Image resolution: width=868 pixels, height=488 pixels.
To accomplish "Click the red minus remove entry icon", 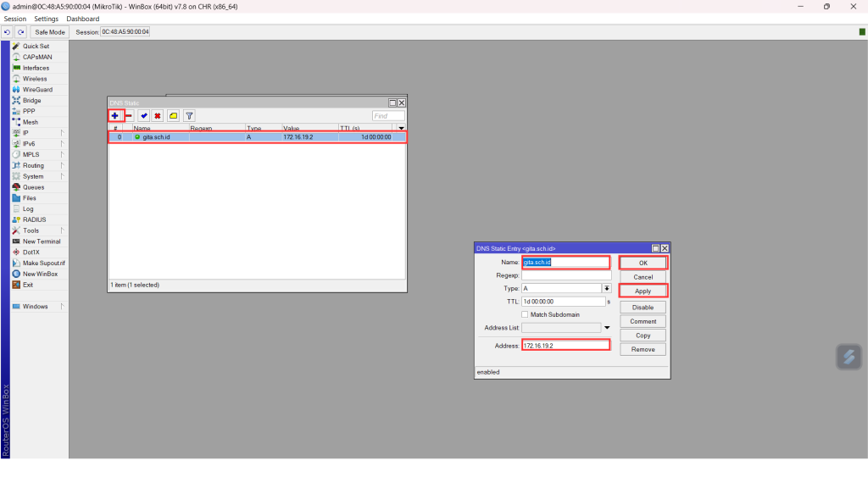I will [129, 115].
